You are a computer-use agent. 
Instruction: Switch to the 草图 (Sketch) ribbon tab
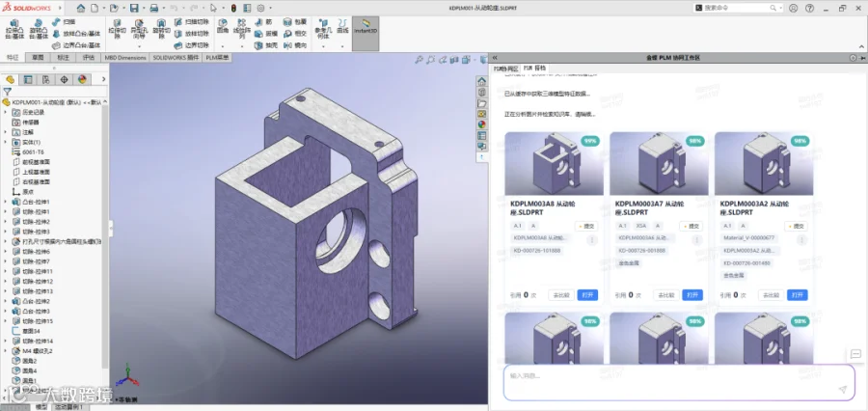pos(37,57)
